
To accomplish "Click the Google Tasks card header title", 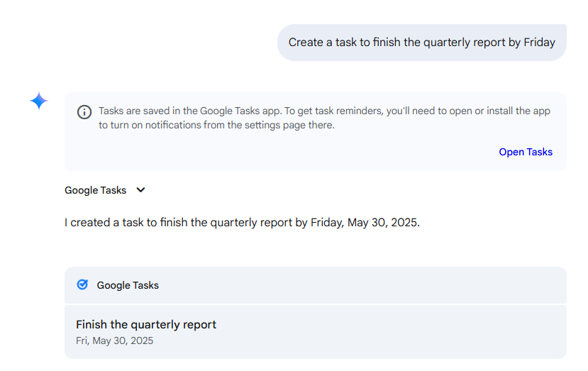I will 128,285.
